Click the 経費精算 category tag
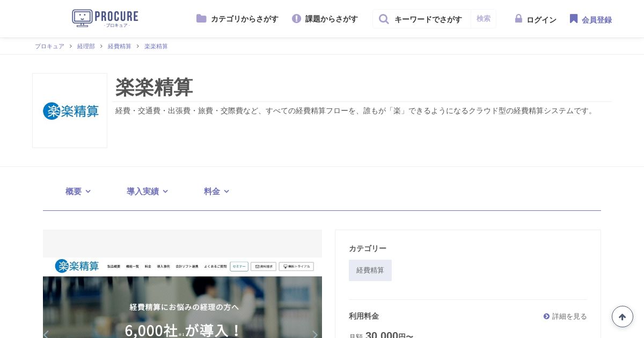644x338 pixels. pos(370,270)
